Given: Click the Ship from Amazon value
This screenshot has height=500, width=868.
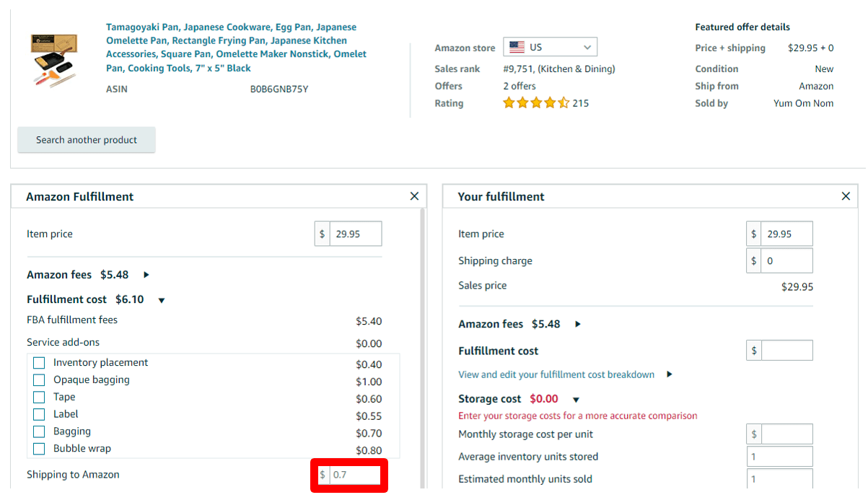Looking at the screenshot, I should [x=816, y=86].
